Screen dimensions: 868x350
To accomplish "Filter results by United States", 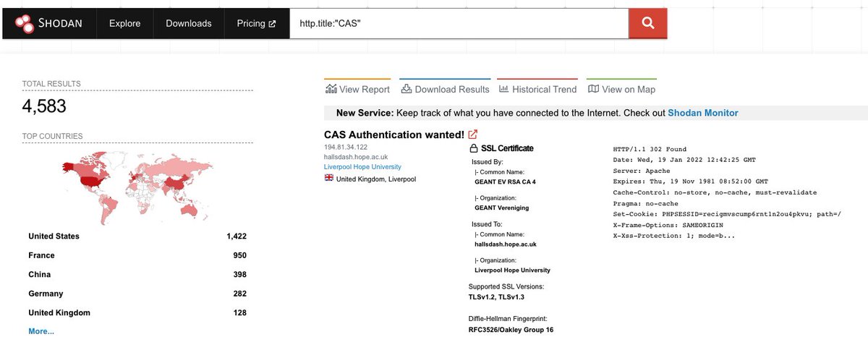I will tap(54, 236).
